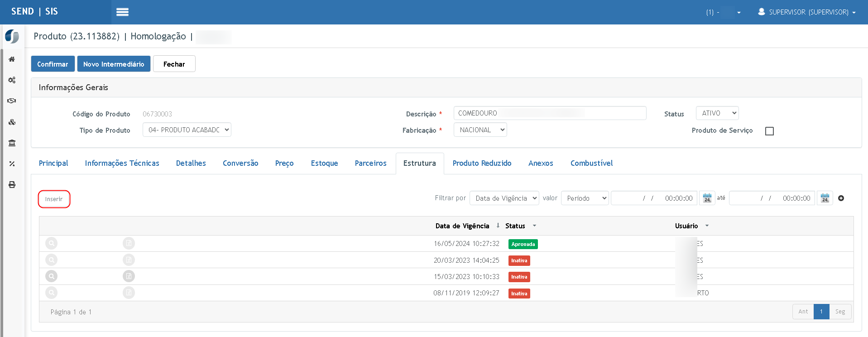The width and height of the screenshot is (868, 337).
Task: Click the user avatar icon in header
Action: coord(762,12)
